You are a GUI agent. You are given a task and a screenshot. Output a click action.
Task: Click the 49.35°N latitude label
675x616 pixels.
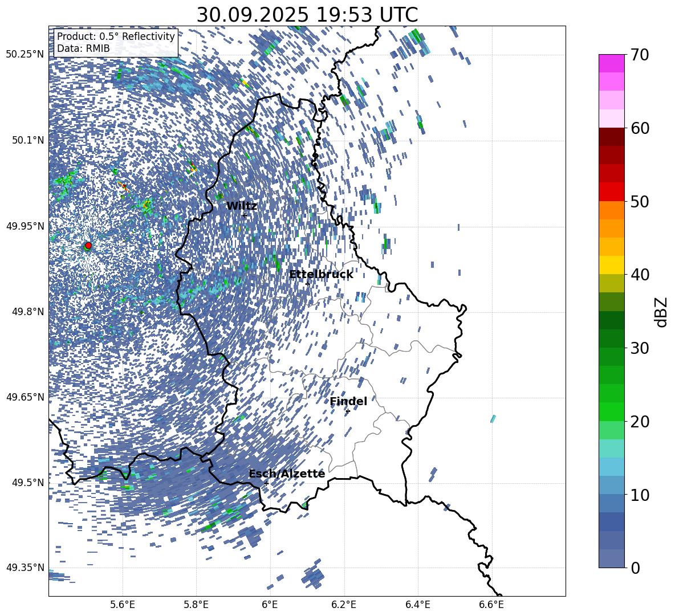click(25, 568)
